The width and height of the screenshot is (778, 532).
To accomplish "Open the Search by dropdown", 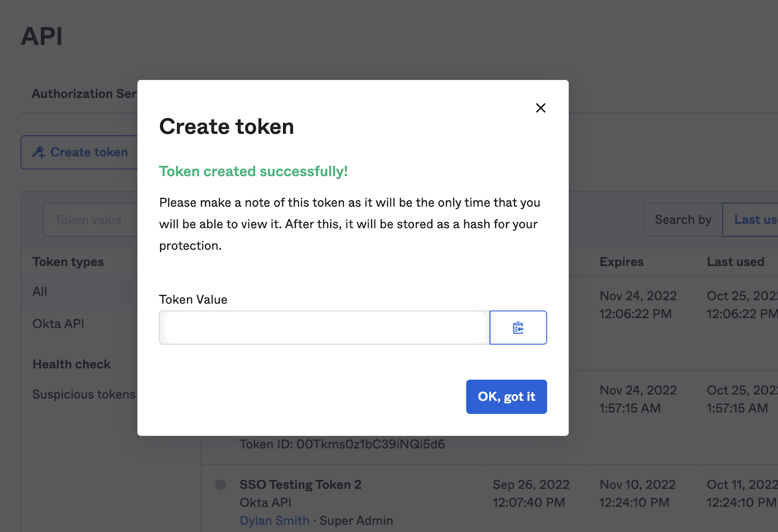I will tap(683, 219).
